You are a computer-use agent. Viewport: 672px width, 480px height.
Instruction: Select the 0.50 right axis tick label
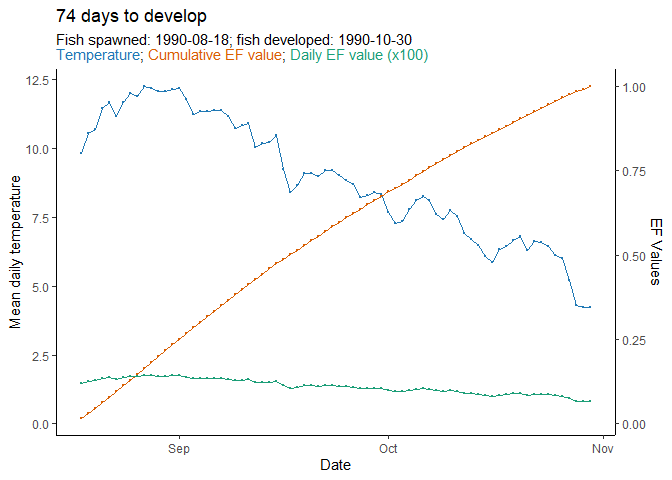(x=636, y=256)
